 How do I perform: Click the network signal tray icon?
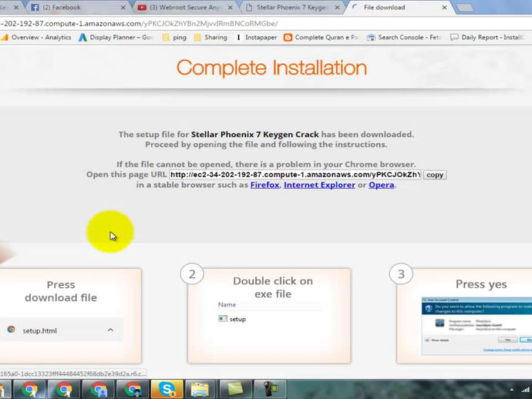[526, 390]
